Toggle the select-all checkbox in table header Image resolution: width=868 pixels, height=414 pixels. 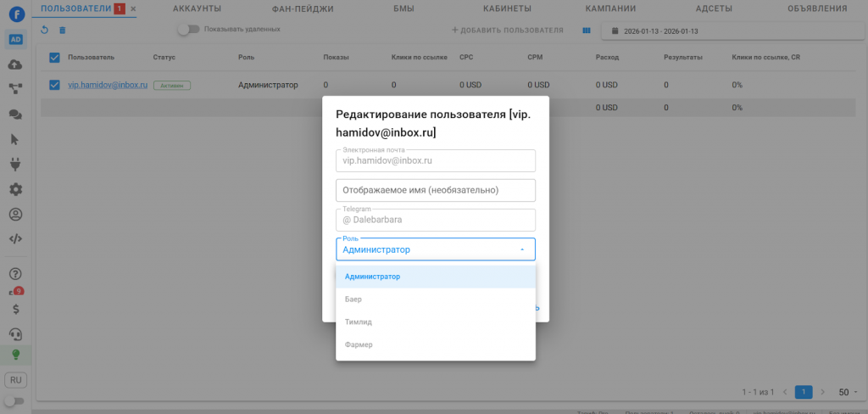[54, 58]
